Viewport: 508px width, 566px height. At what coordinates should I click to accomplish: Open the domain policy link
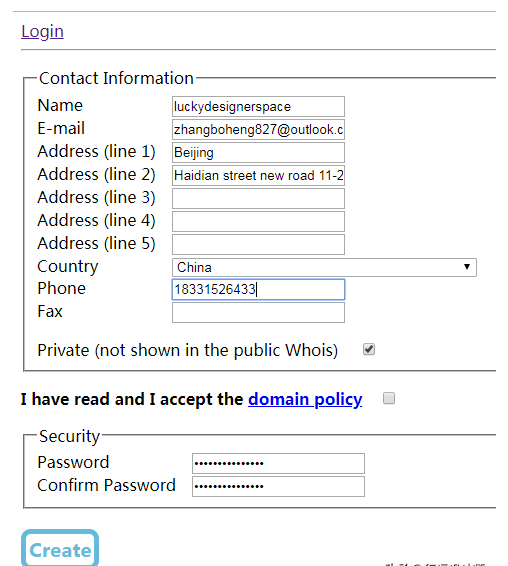tap(305, 399)
